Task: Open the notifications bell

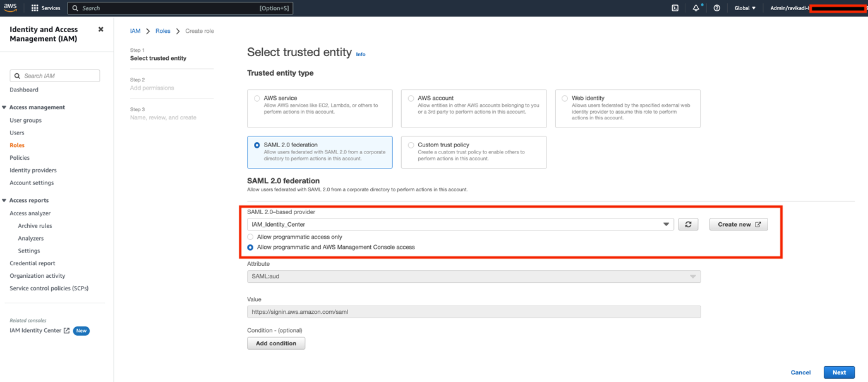Action: [696, 8]
